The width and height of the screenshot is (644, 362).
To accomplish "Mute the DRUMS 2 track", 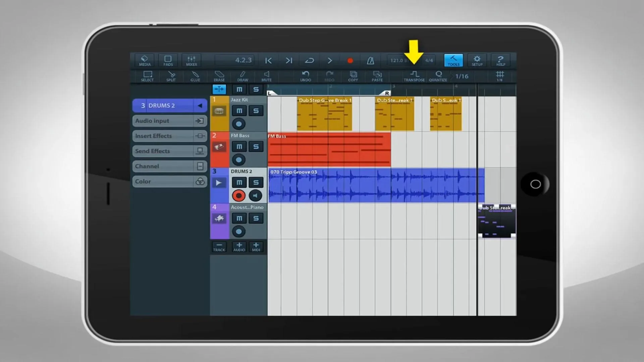I will point(239,182).
